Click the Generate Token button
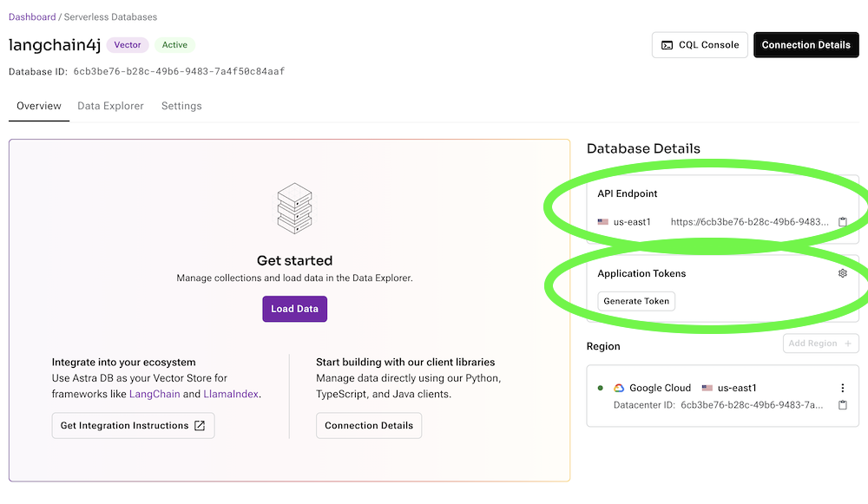The image size is (868, 504). (x=636, y=301)
